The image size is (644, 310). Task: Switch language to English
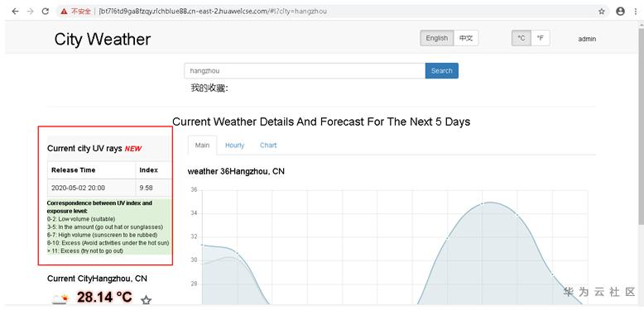[x=436, y=38]
